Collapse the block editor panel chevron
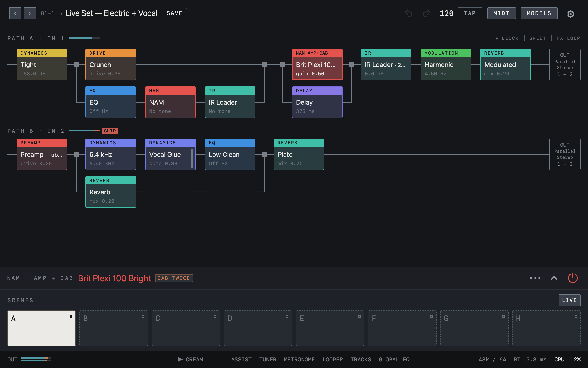The image size is (588, 368). (554, 278)
